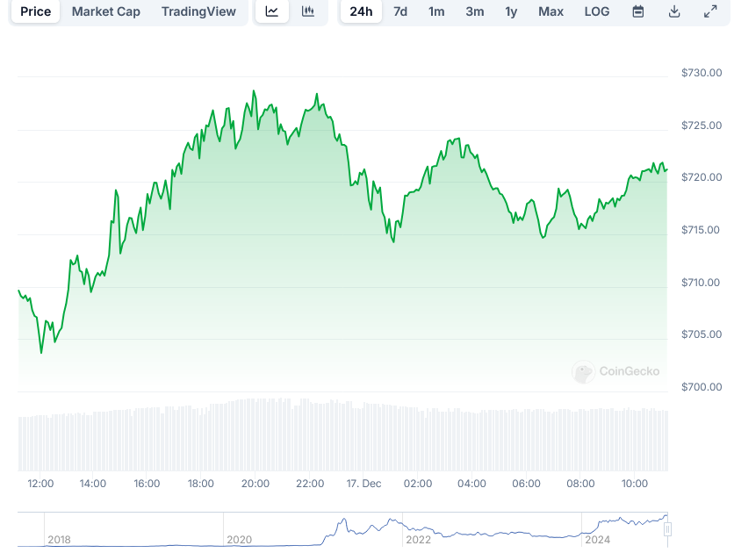734x560 pixels.
Task: Expand chart to fullscreen
Action: click(710, 11)
